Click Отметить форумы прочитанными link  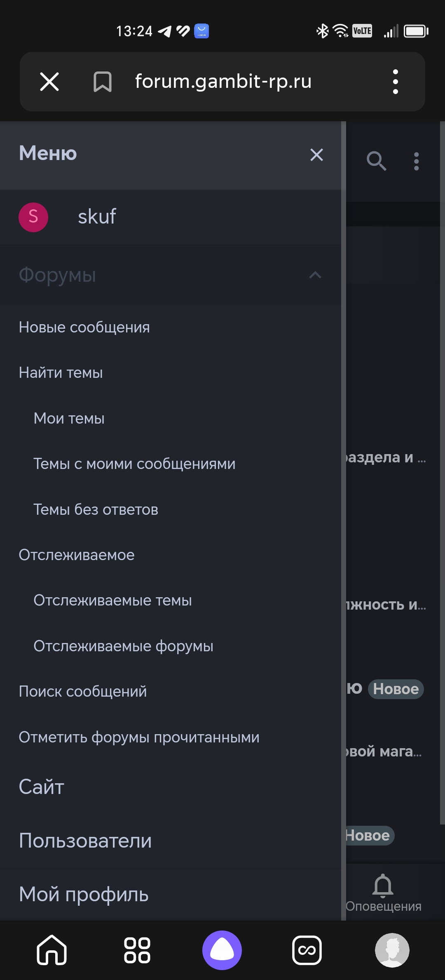pyautogui.click(x=139, y=737)
